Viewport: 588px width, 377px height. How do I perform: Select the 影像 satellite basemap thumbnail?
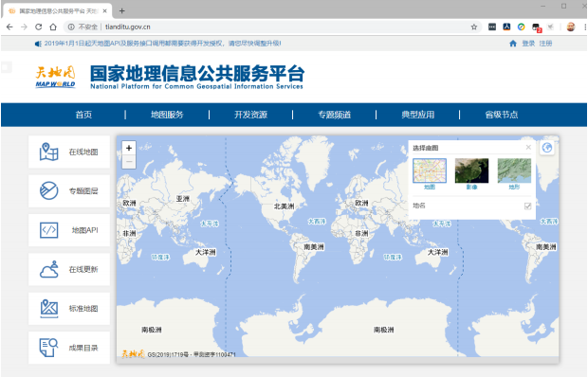pos(471,171)
